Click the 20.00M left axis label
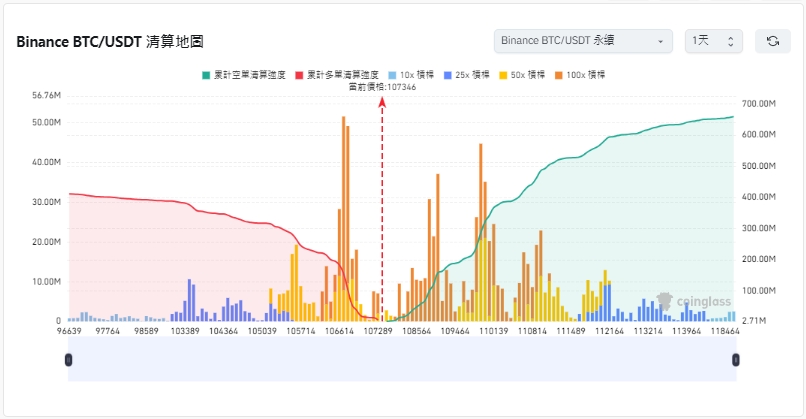Image resolution: width=806 pixels, height=419 pixels. (46, 242)
